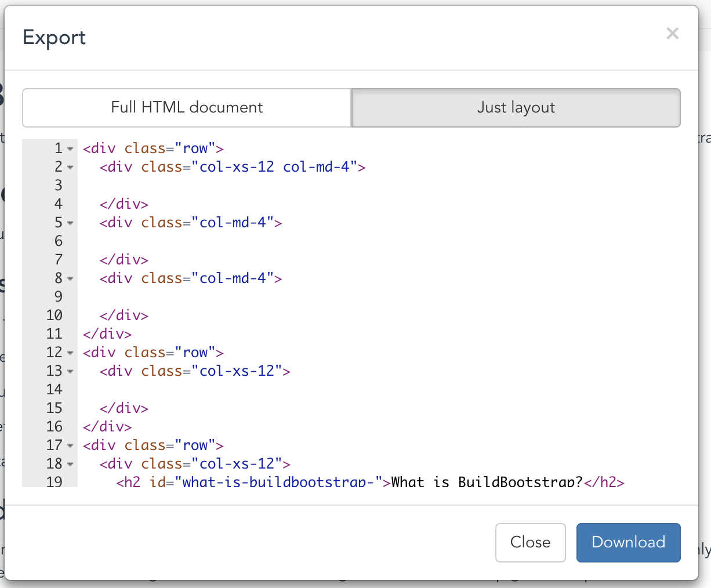Switch to the Full HTML document tab
This screenshot has width=711, height=588.
[186, 107]
